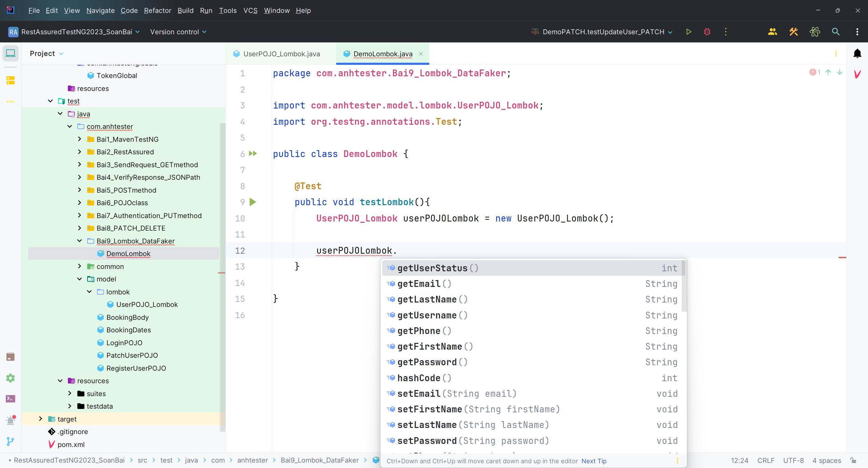
Task: Open the Maven tool window icon
Action: 857,74
